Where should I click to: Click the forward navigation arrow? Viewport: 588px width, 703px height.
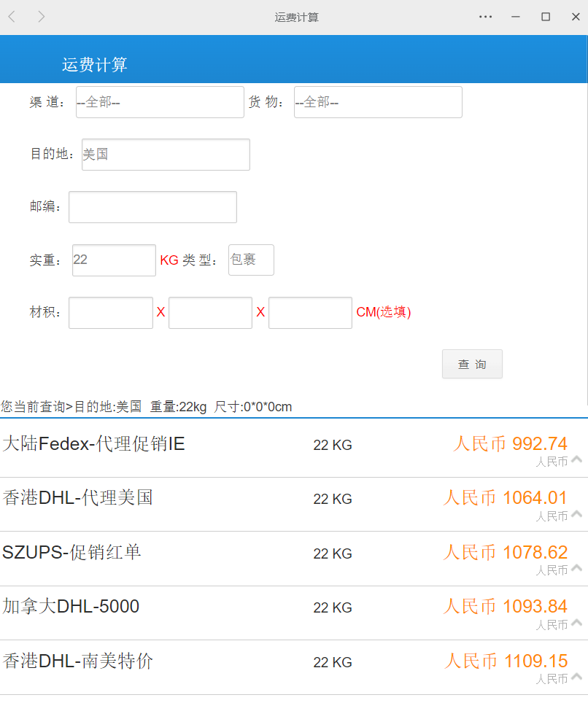(42, 17)
